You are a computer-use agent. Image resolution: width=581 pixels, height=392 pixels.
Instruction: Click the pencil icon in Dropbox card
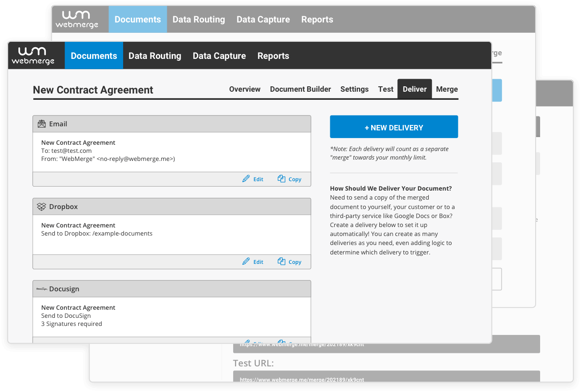[x=246, y=262]
